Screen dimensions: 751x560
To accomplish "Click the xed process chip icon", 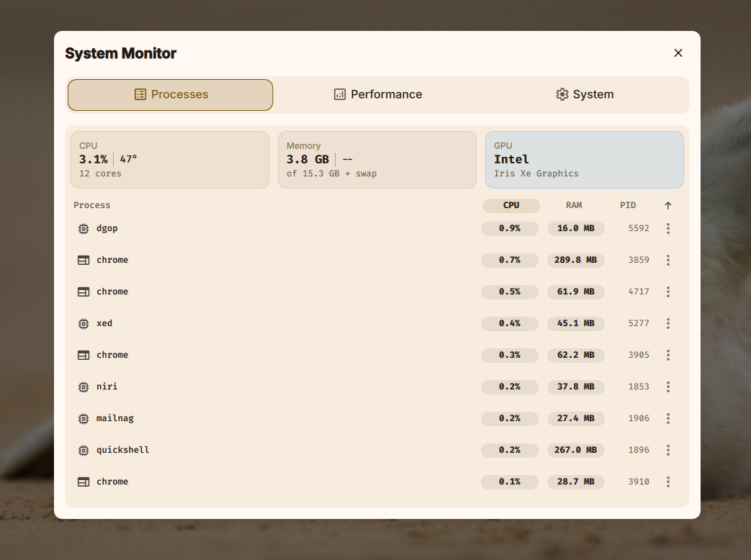I will [84, 323].
